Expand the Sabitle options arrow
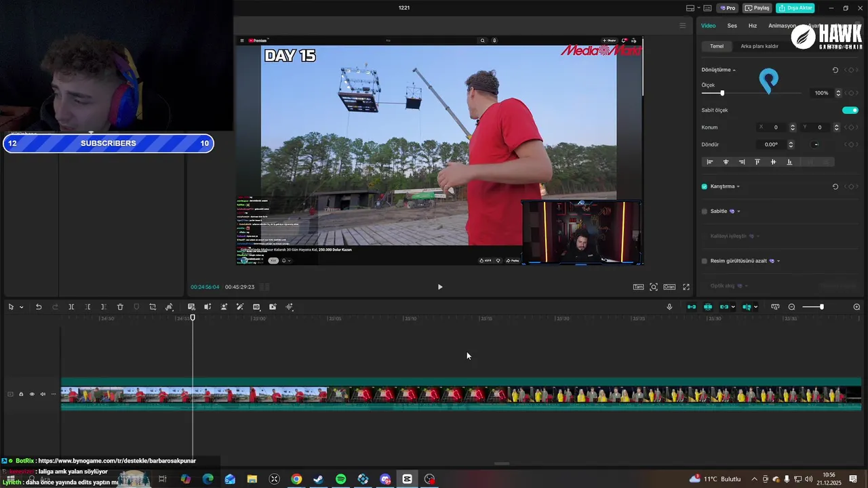This screenshot has height=488, width=868. (x=738, y=211)
